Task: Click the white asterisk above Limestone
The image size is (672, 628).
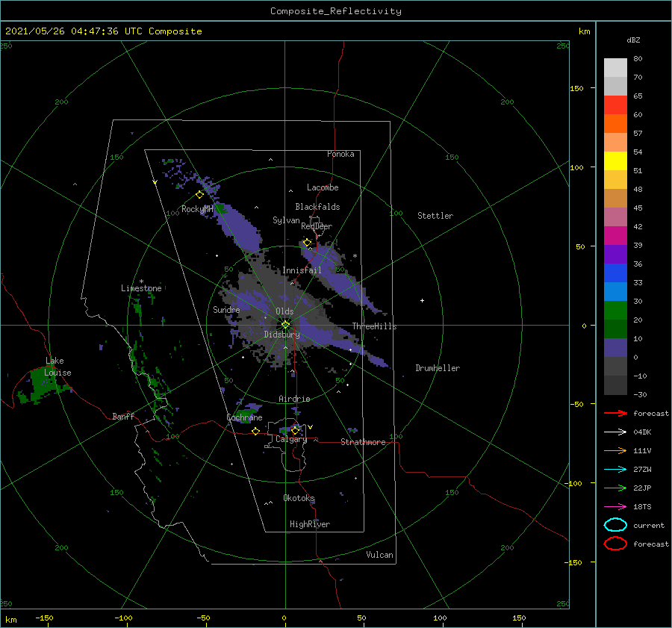Action: coord(141,282)
